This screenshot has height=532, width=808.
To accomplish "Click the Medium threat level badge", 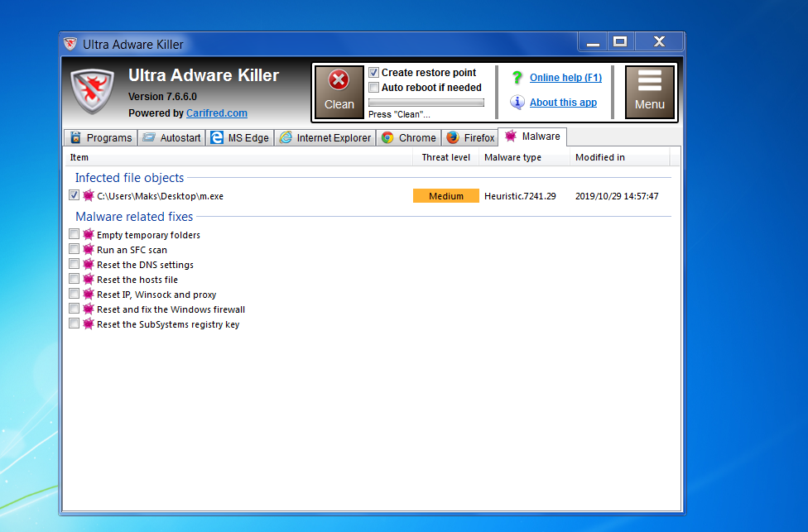I will coord(445,196).
